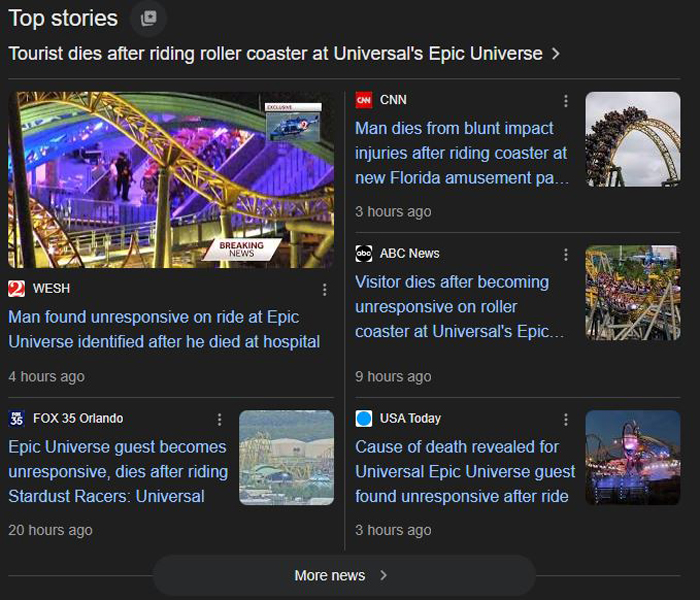The image size is (700, 600).
Task: Open the USA Today night park thumbnail
Action: click(633, 458)
